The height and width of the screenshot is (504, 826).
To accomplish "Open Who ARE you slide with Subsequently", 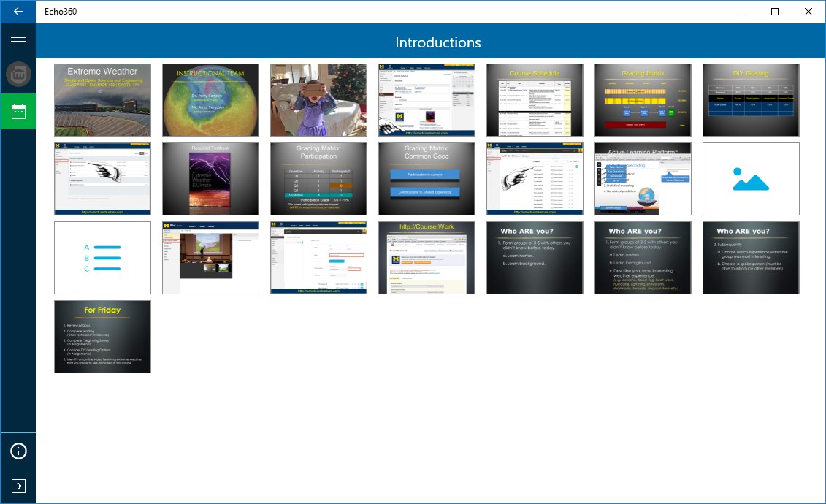I will (751, 258).
